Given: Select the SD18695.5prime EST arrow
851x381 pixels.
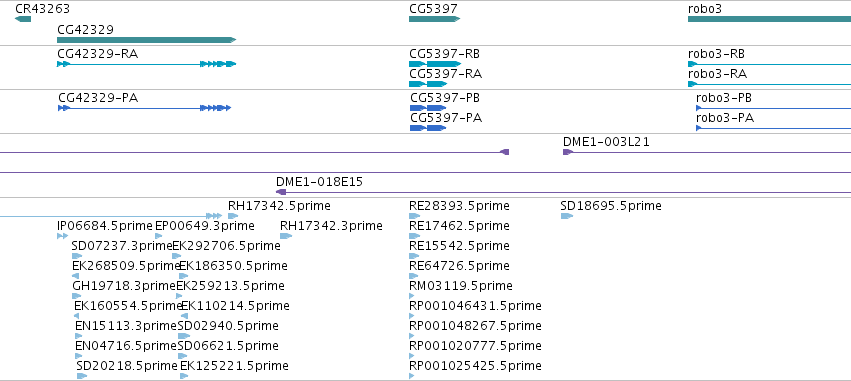Looking at the screenshot, I should pos(567,216).
